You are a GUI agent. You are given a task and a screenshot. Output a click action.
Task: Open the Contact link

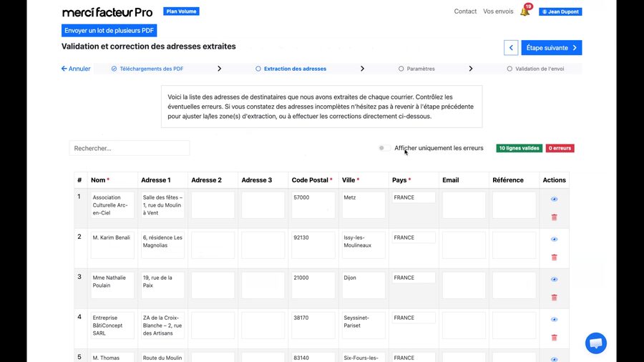click(x=465, y=11)
